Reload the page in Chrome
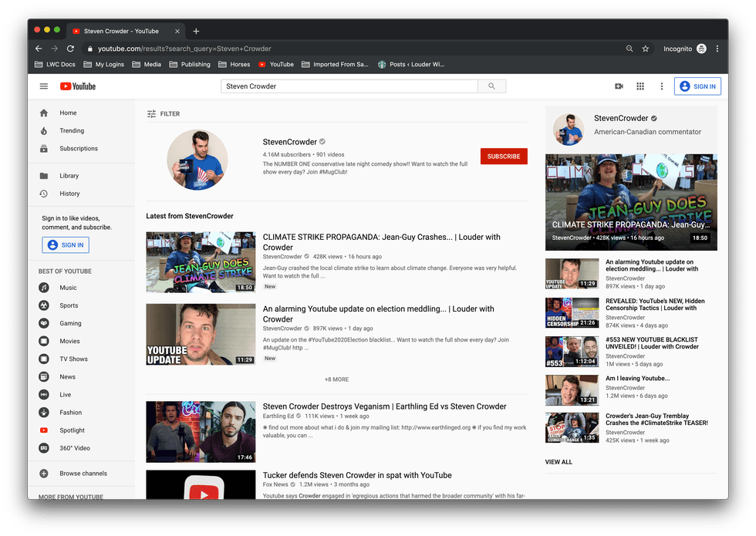Screen dimensions: 756x536 pyautogui.click(x=70, y=49)
